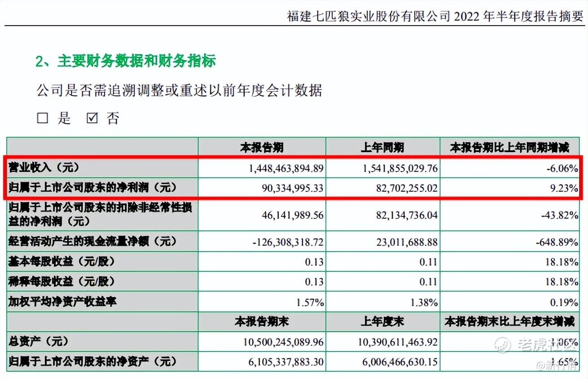This screenshot has width=588, height=379.
Task: Click the label "加权平均净资产收益率"
Action: (62, 302)
